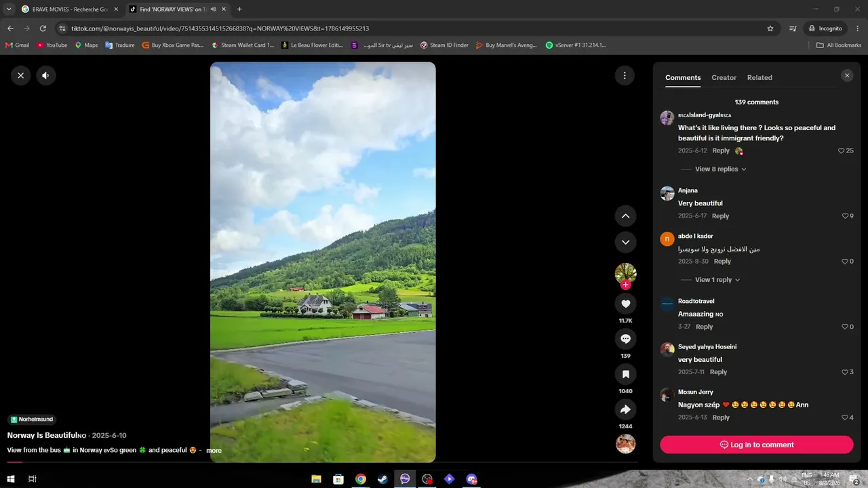Share the video with the arrow icon
This screenshot has width=868, height=488.
click(x=625, y=409)
